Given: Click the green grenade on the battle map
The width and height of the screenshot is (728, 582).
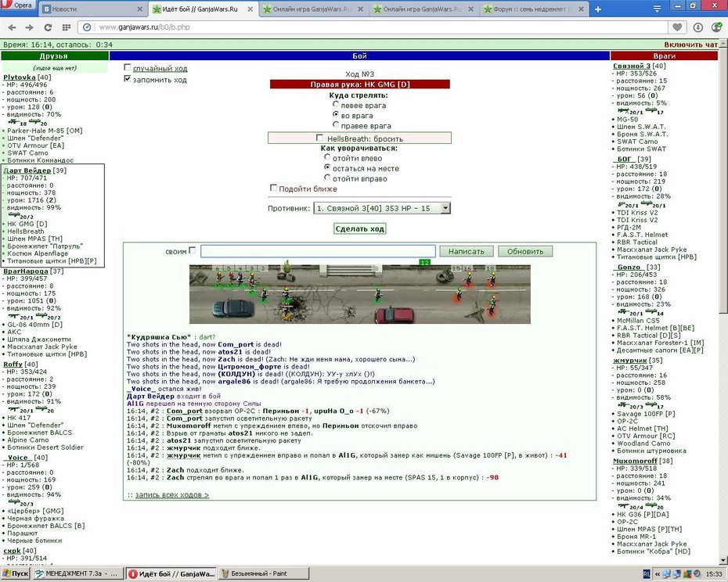Looking at the screenshot, I should [x=287, y=267].
